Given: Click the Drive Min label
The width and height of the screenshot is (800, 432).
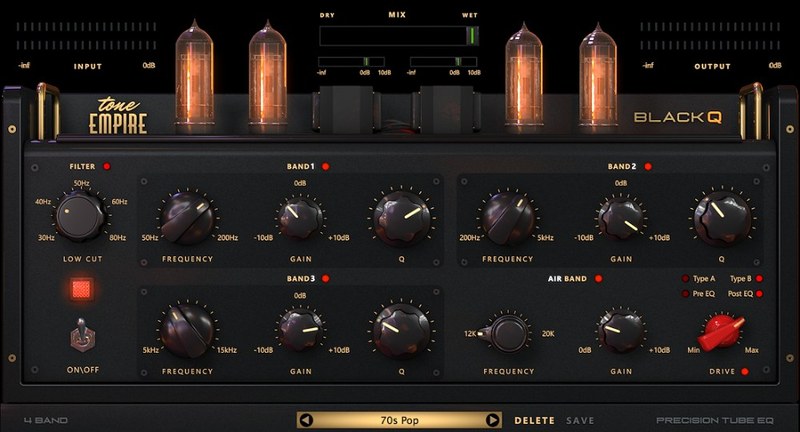Looking at the screenshot, I should click(x=693, y=350).
